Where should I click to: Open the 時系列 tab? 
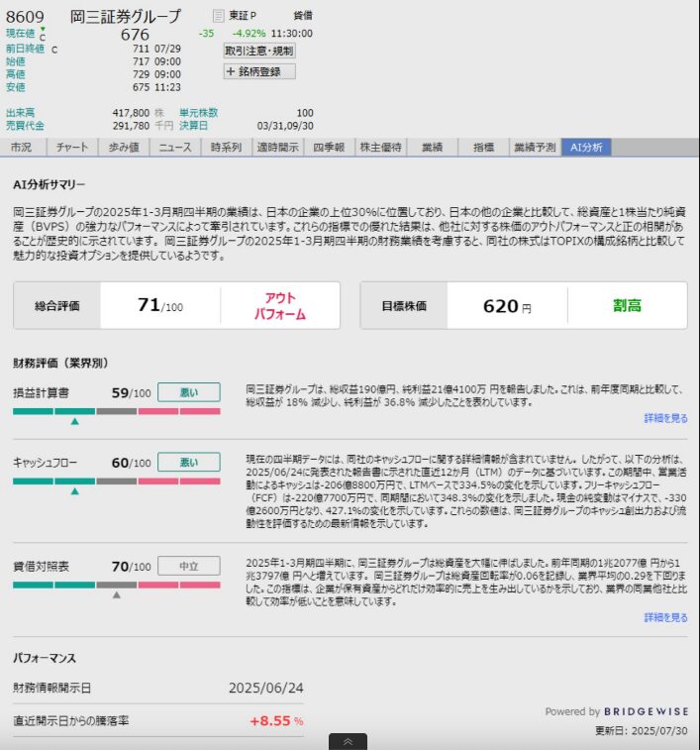[x=226, y=148]
